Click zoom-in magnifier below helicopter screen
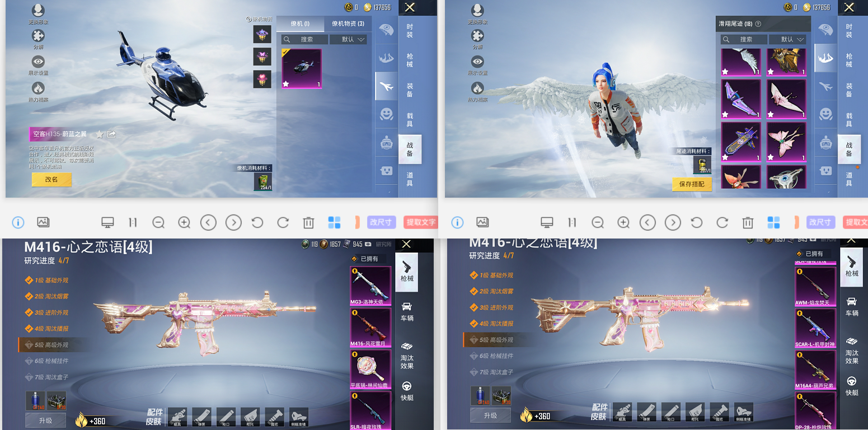Viewport: 868px width, 430px height. 184,222
